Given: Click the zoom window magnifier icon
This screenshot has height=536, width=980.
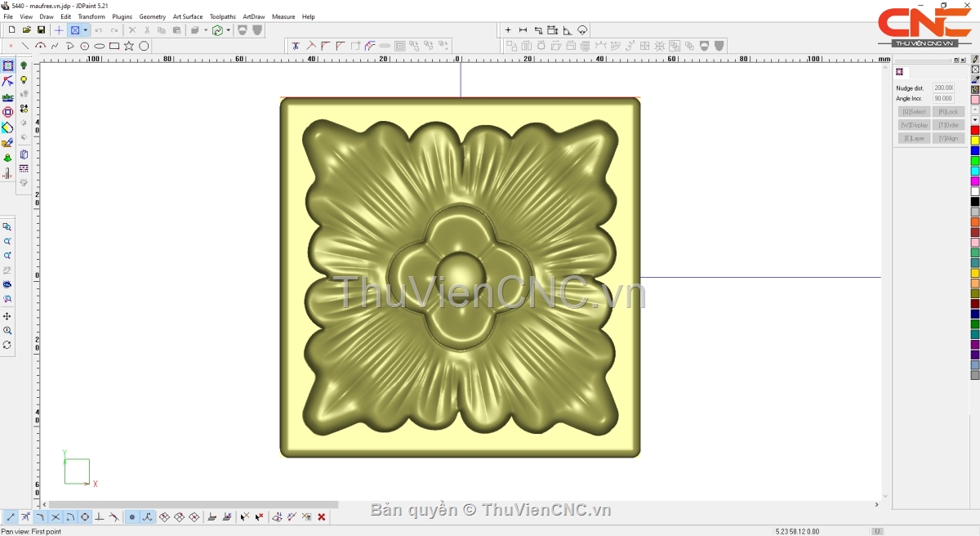Looking at the screenshot, I should (7, 227).
